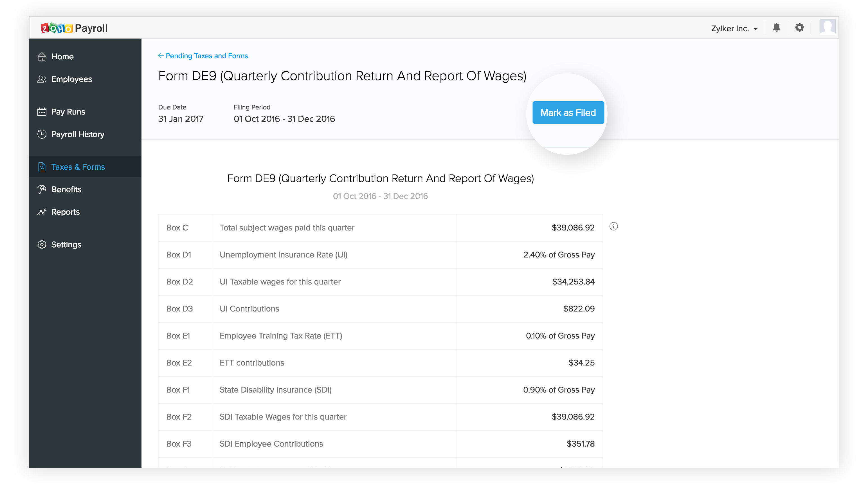Click the Benefits umbrella icon
This screenshot has width=868, height=484.
tap(42, 189)
